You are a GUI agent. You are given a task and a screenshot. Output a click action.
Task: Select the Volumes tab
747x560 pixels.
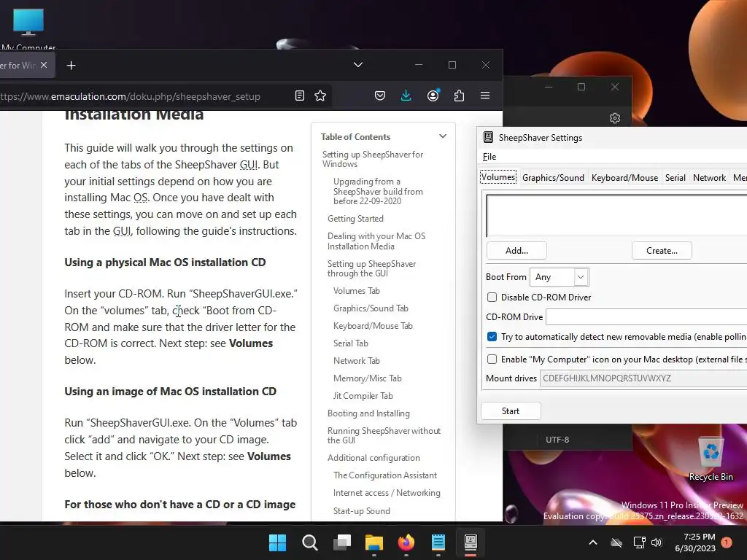point(498,177)
